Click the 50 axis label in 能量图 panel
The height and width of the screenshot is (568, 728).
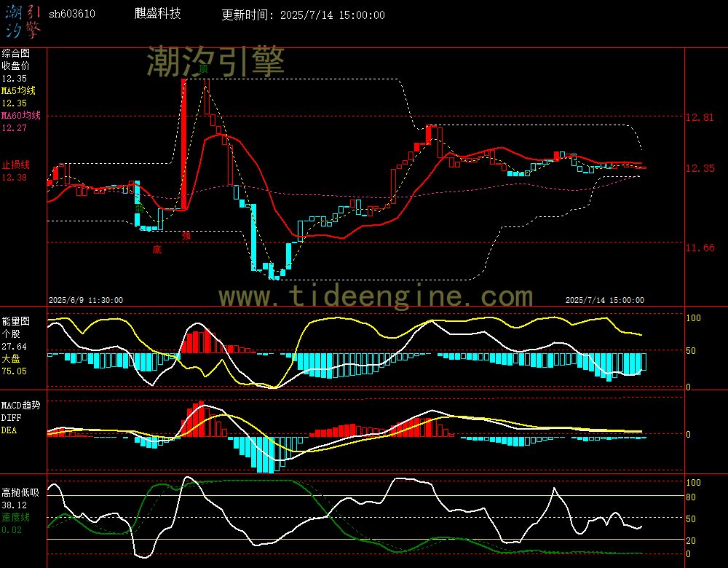[x=691, y=351]
